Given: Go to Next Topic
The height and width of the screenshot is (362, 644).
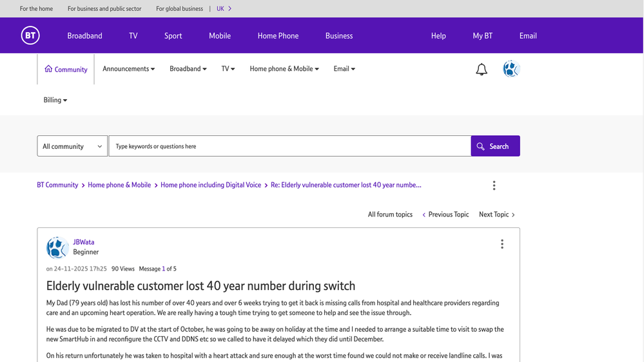Looking at the screenshot, I should point(496,214).
